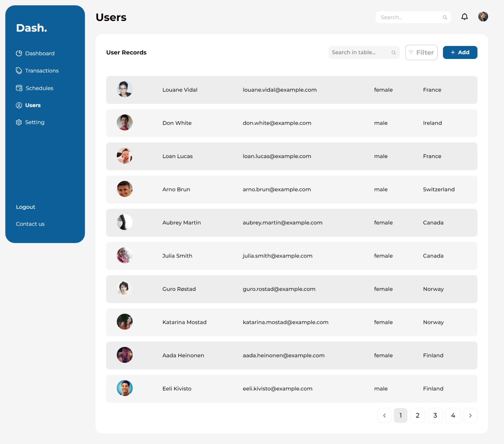Viewport: 504px width, 444px height.
Task: Click Louane Vidal's profile picture
Action: point(125,89)
